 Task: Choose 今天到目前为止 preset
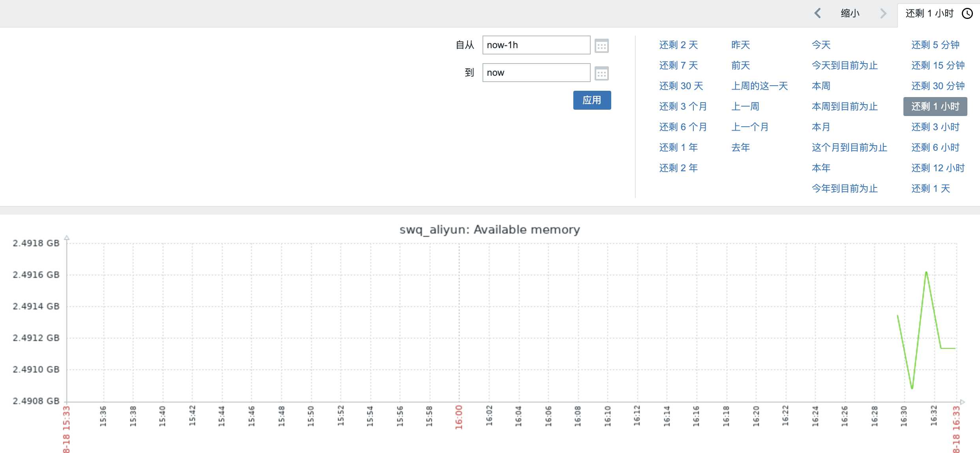tap(845, 66)
